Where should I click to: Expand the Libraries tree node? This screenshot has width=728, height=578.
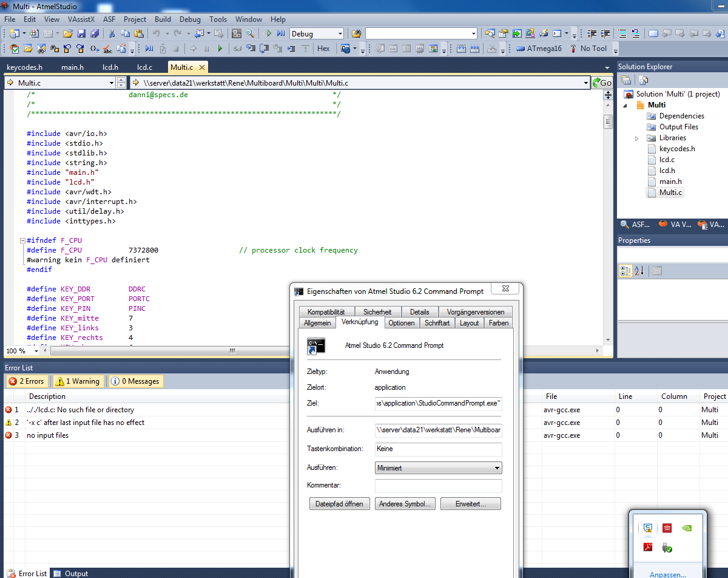point(636,138)
